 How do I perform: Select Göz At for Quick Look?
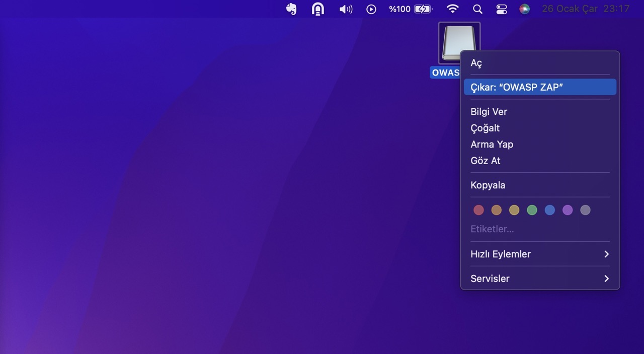540,161
